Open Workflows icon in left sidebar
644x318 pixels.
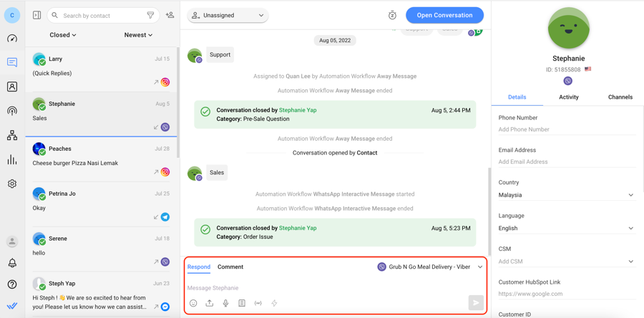[12, 135]
